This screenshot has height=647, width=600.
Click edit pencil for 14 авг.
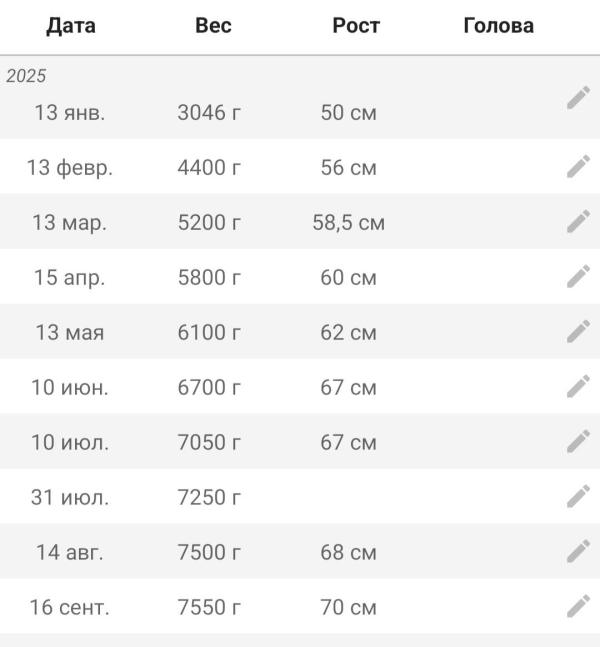(578, 552)
